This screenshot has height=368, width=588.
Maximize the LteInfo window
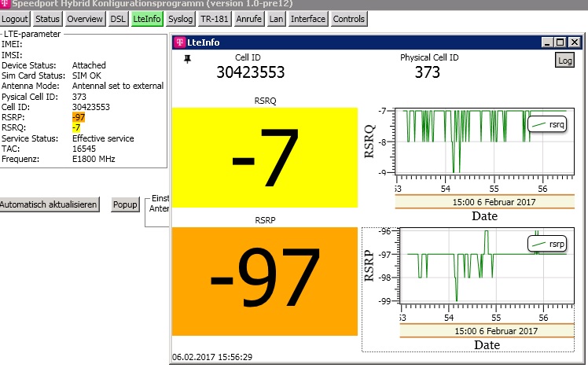point(560,42)
